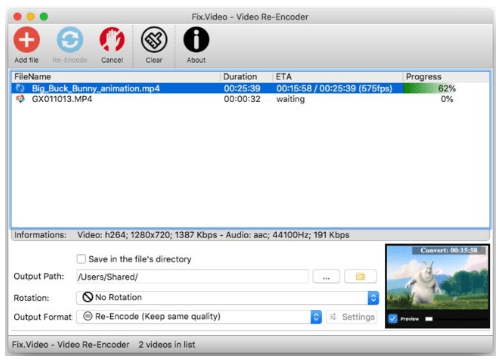
Task: Click the spinner icon beside Big_Buck_Bunny_animation.mp4
Action: click(x=20, y=88)
